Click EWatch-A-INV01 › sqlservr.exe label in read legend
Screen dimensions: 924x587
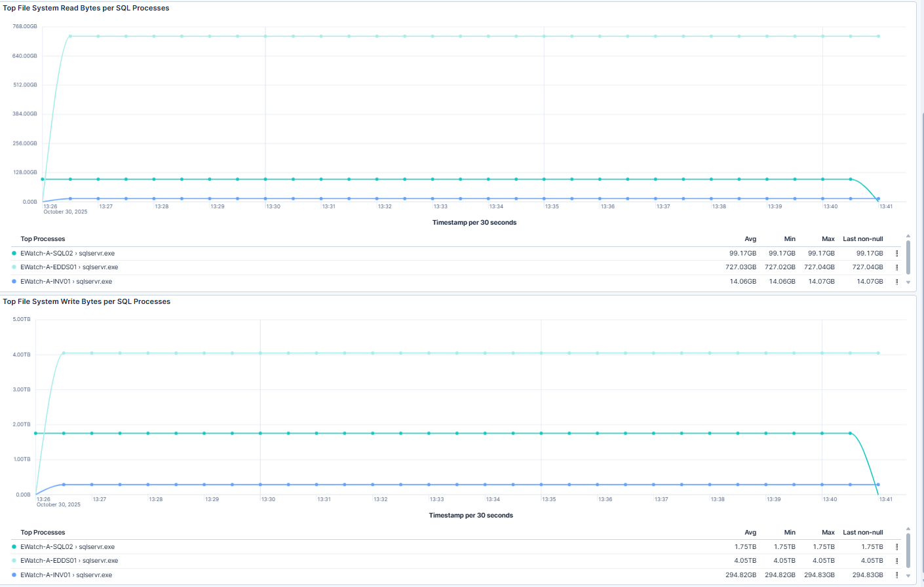click(66, 281)
